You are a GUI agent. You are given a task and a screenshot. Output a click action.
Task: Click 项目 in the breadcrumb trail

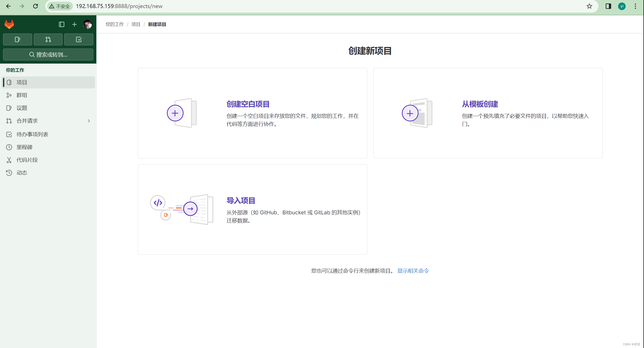[135, 24]
